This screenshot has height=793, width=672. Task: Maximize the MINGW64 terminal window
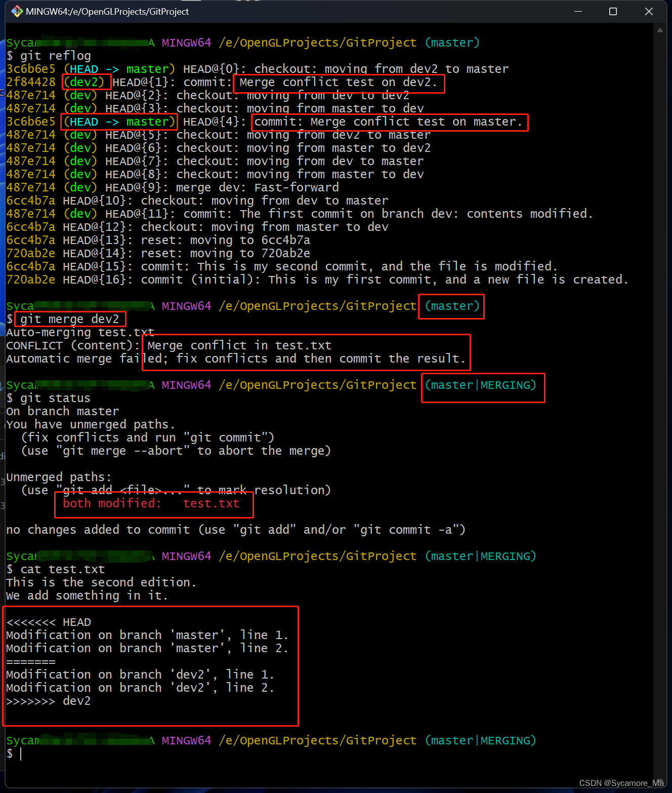pyautogui.click(x=613, y=11)
